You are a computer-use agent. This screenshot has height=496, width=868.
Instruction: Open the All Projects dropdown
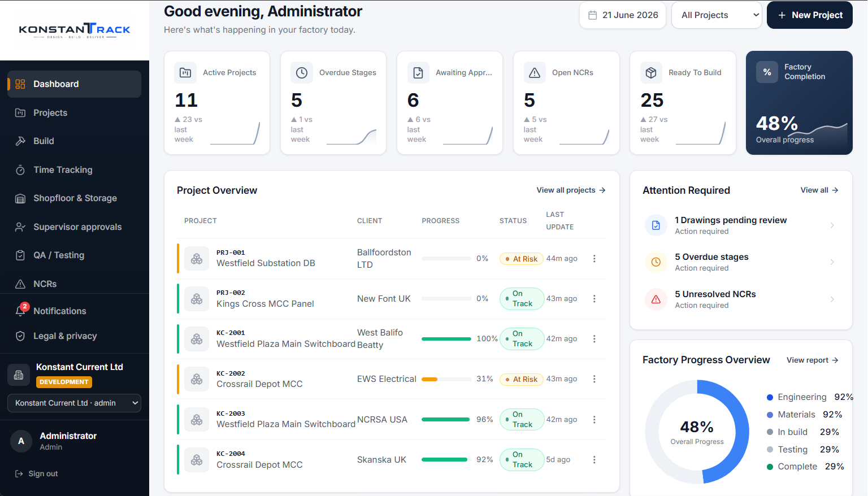click(717, 15)
